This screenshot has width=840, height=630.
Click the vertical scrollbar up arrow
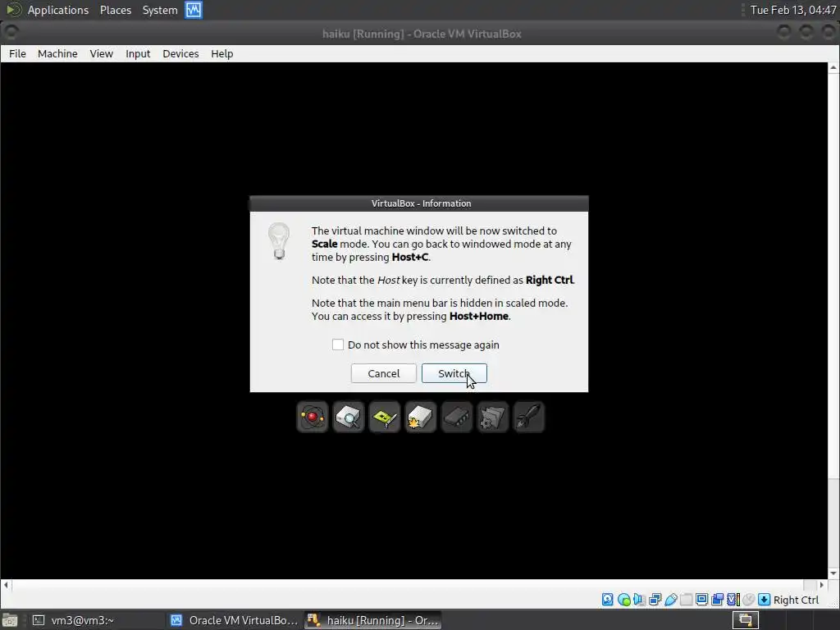pyautogui.click(x=833, y=67)
